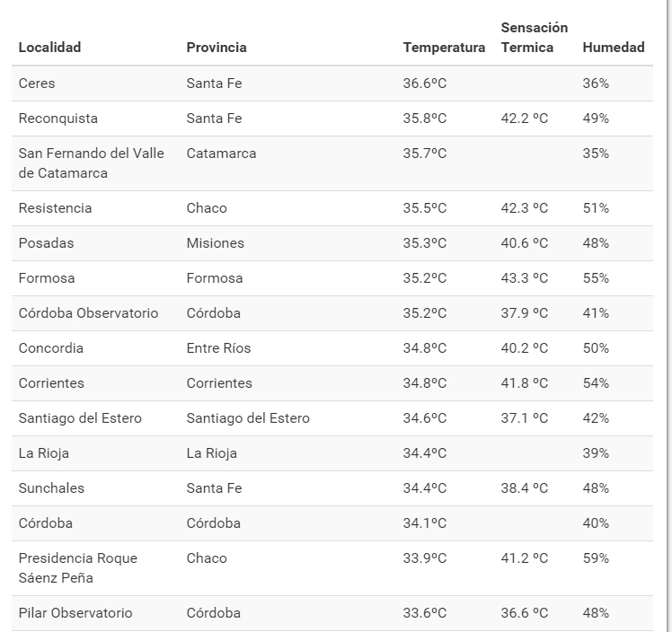Viewport: 672px width, 632px height.
Task: Select San Fernando del Valle de Catamarca
Action: click(x=91, y=163)
